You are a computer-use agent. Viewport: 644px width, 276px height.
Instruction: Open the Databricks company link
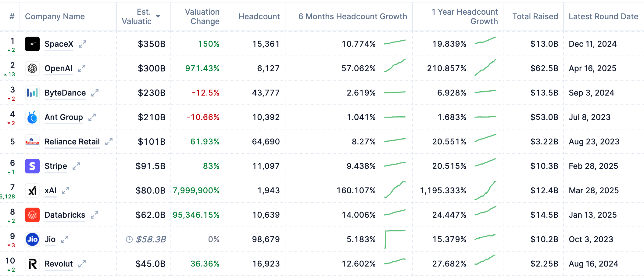(65, 215)
